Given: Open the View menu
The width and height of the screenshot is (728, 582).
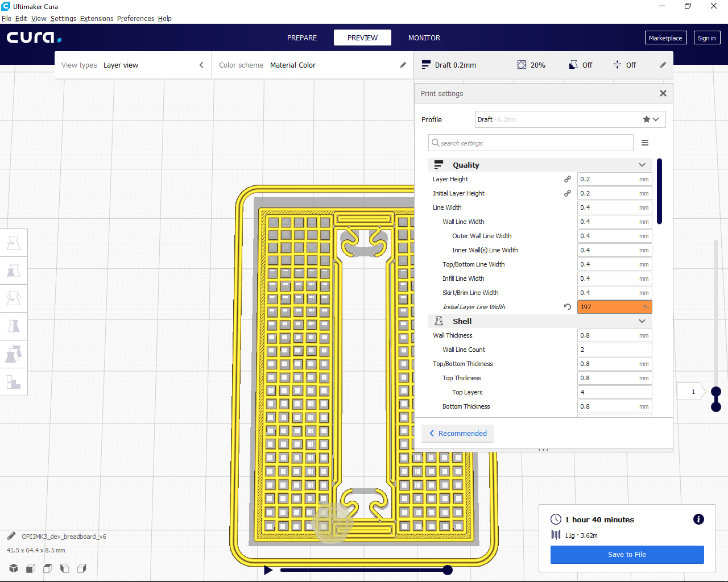Looking at the screenshot, I should [39, 18].
